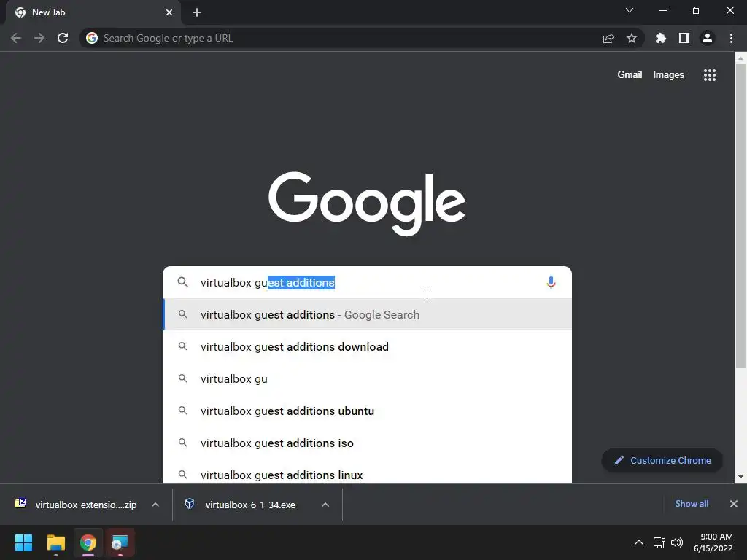Close the New Tab tab

[x=169, y=12]
